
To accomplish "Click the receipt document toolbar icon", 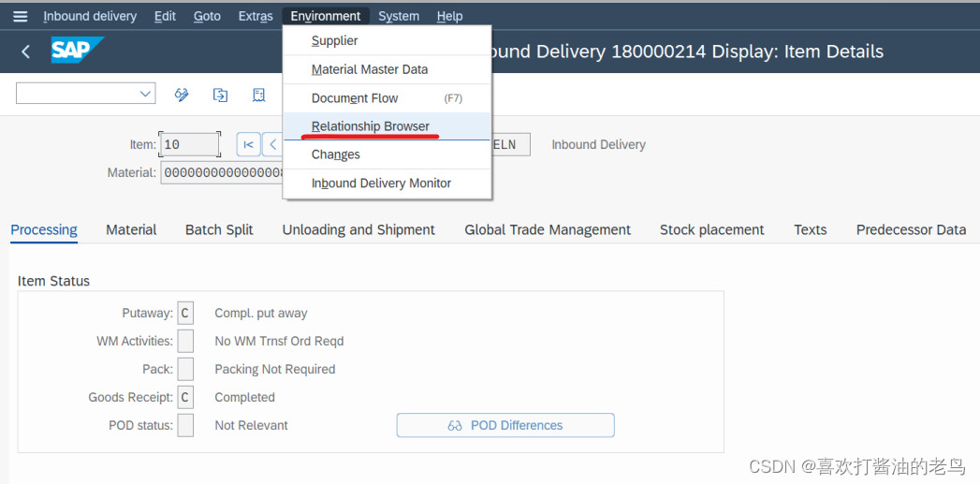I will (x=258, y=95).
